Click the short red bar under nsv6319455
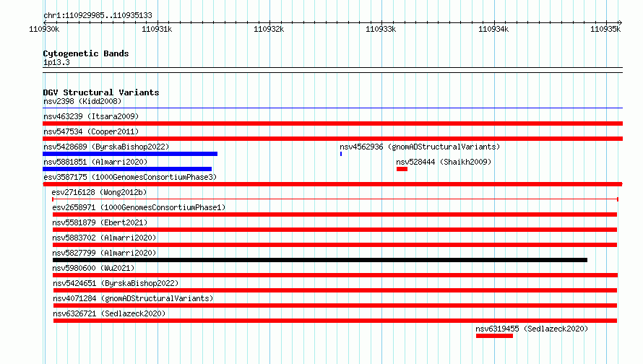The image size is (643, 364). coord(495,336)
